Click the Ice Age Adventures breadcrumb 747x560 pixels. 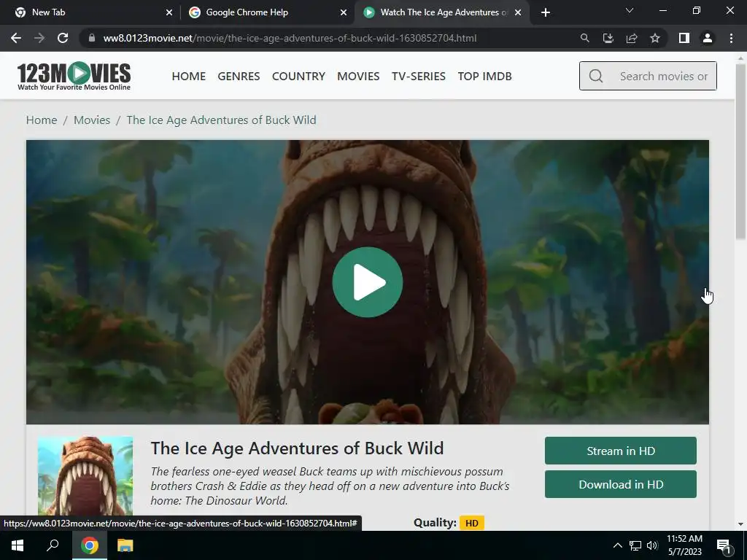[222, 120]
